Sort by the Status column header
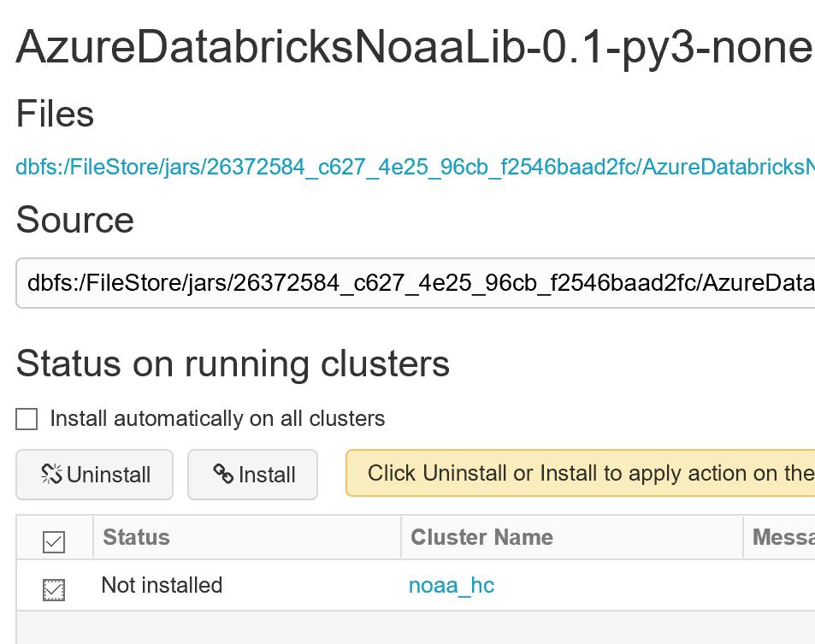This screenshot has width=815, height=644. click(136, 537)
